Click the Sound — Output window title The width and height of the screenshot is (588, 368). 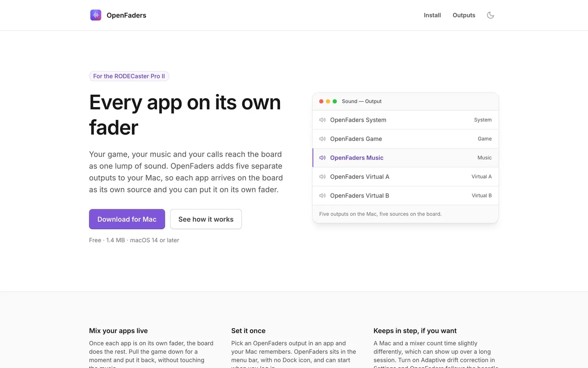362,101
